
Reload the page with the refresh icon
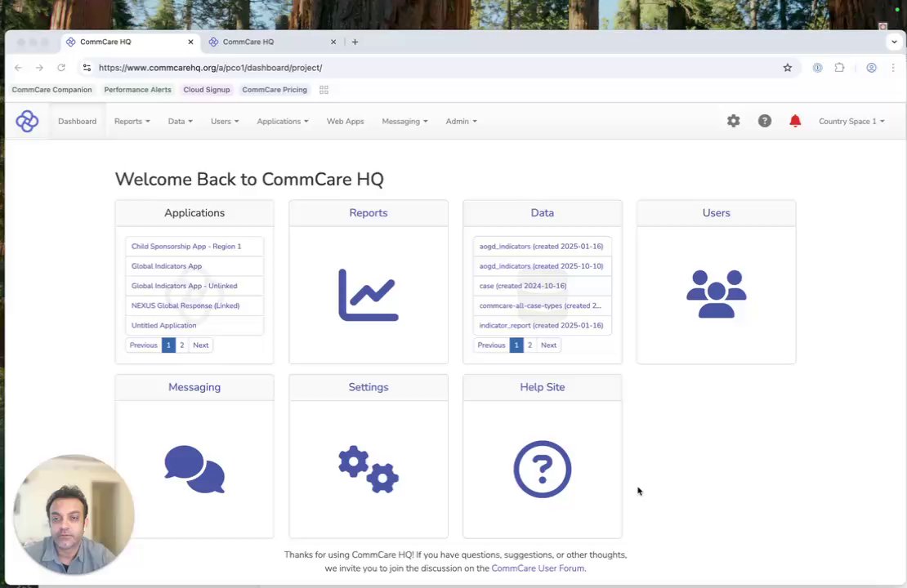tap(61, 68)
